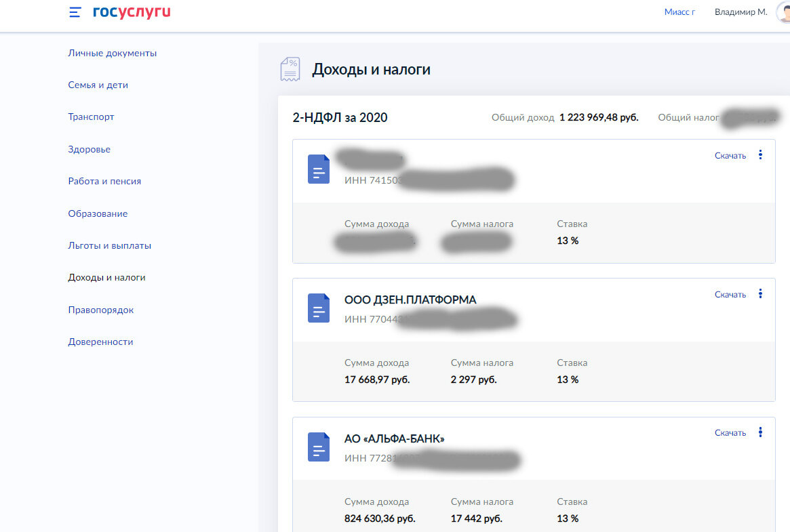
Task: Click Скачать on the АЛЬФА-БАНК card
Action: pyautogui.click(x=730, y=432)
